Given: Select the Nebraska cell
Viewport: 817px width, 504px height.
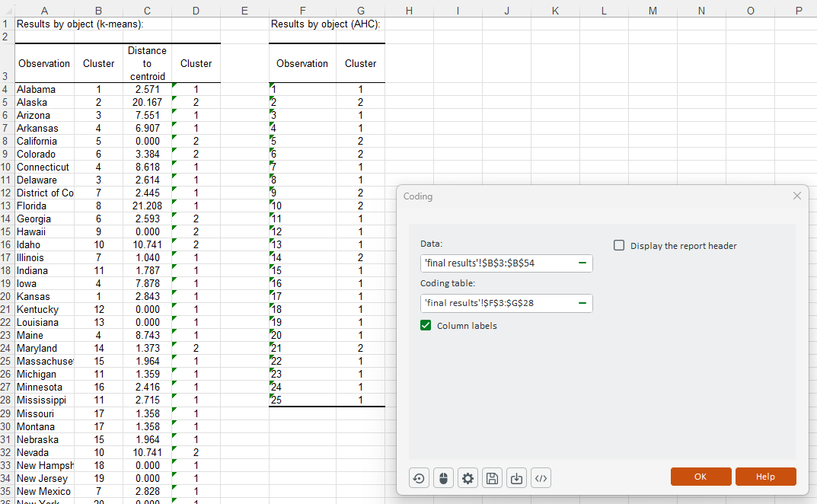Looking at the screenshot, I should (x=44, y=439).
